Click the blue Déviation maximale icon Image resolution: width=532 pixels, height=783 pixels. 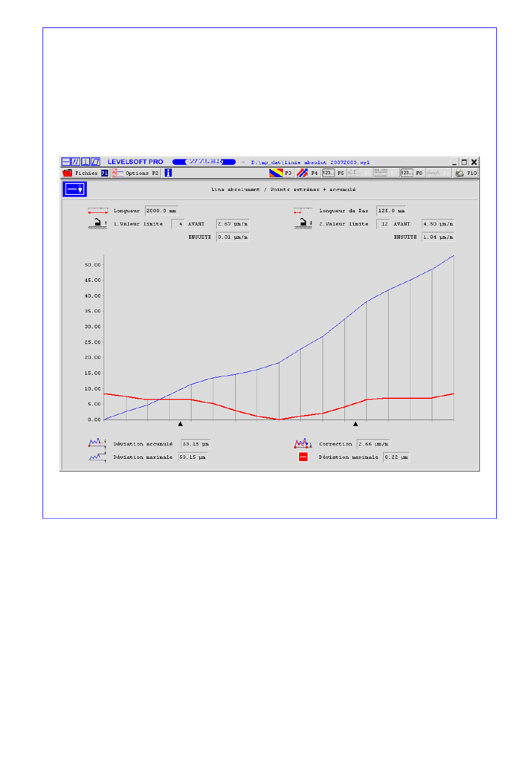(x=97, y=457)
